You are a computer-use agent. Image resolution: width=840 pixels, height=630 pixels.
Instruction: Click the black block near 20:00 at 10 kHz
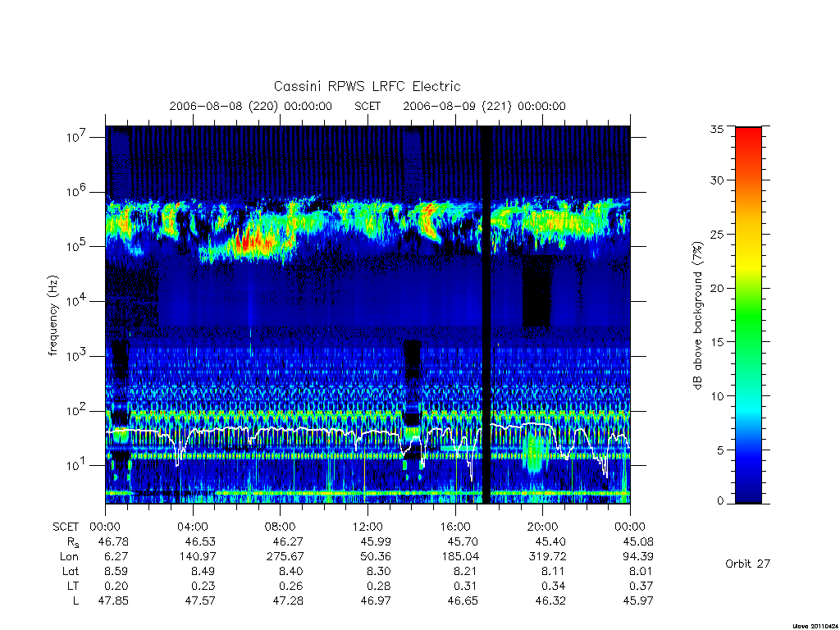(536, 292)
